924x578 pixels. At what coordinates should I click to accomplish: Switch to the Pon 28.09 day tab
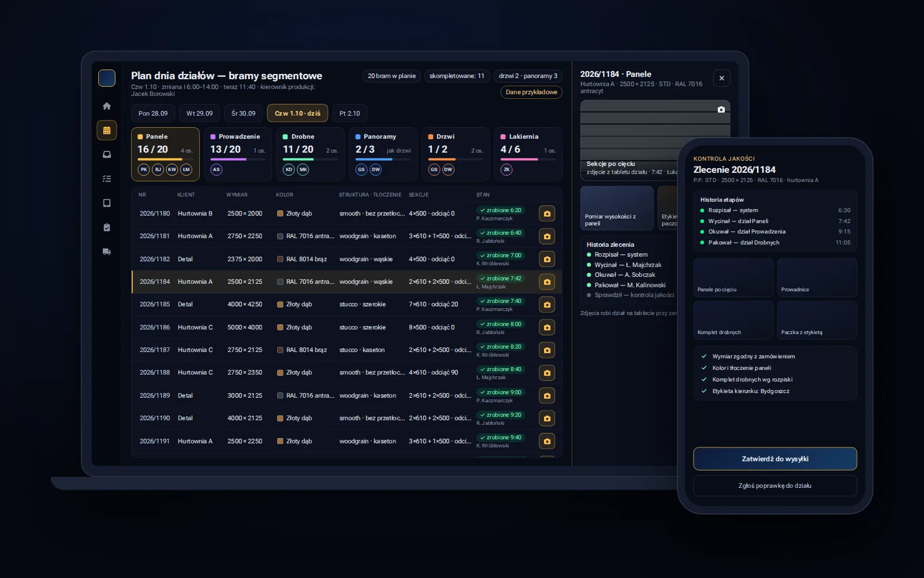[153, 113]
